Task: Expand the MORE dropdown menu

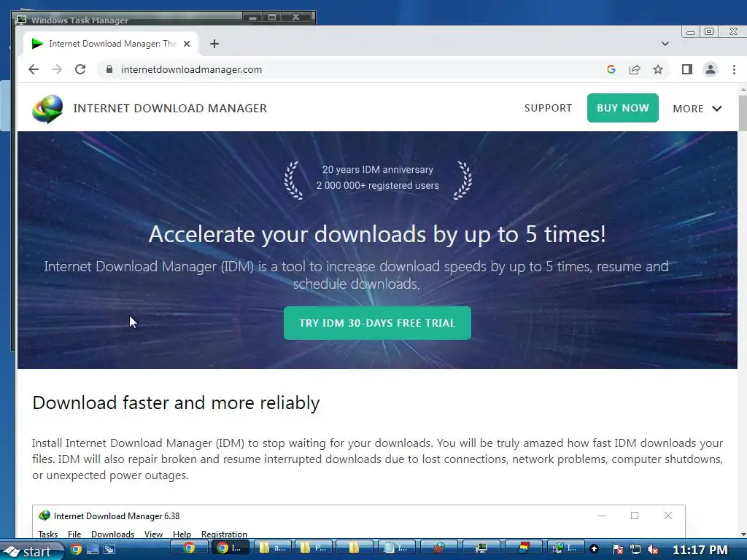Action: (x=697, y=109)
